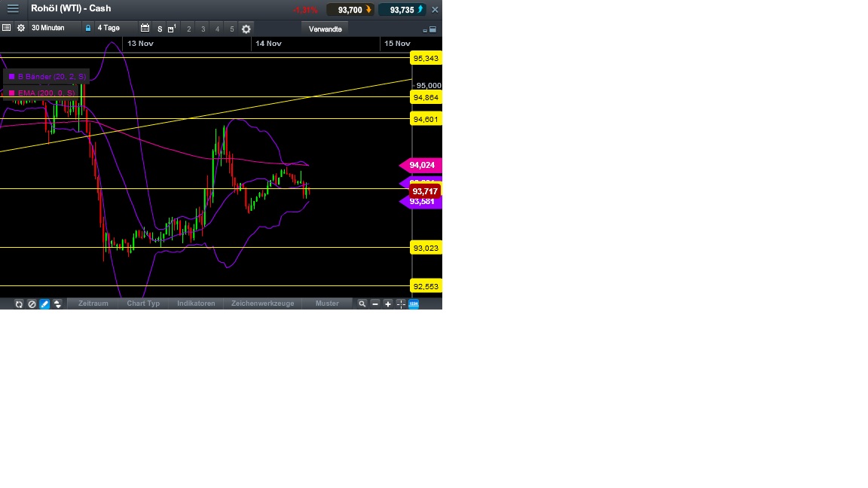This screenshot has height=488, width=868.
Task: Click the Verwandte button
Action: [x=324, y=29]
